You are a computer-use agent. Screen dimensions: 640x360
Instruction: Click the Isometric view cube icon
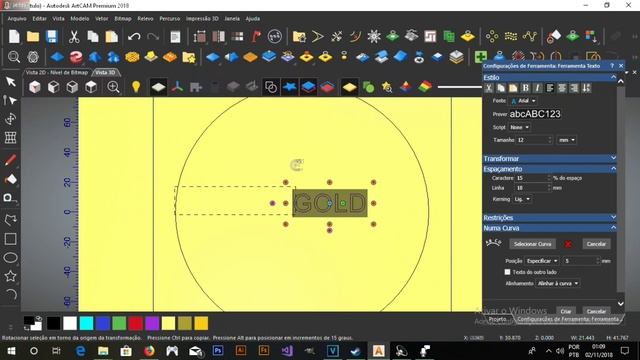click(35, 87)
